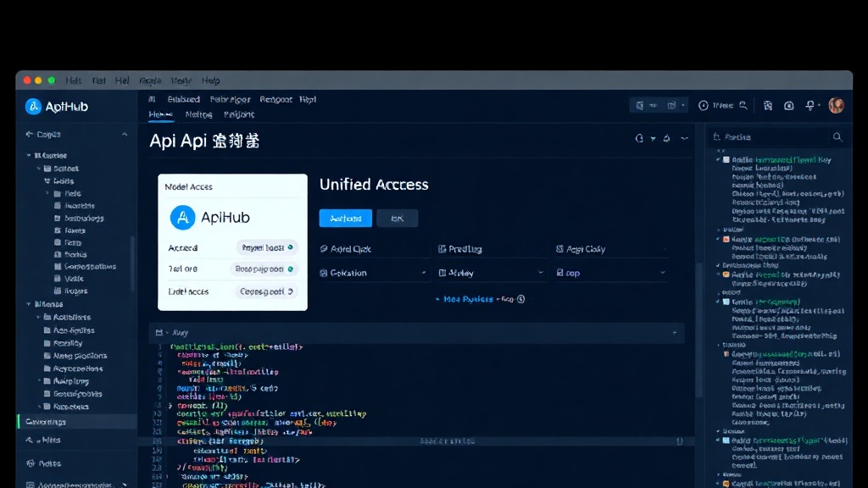The image size is (868, 488).
Task: Open the "pop" dropdown
Action: click(611, 273)
